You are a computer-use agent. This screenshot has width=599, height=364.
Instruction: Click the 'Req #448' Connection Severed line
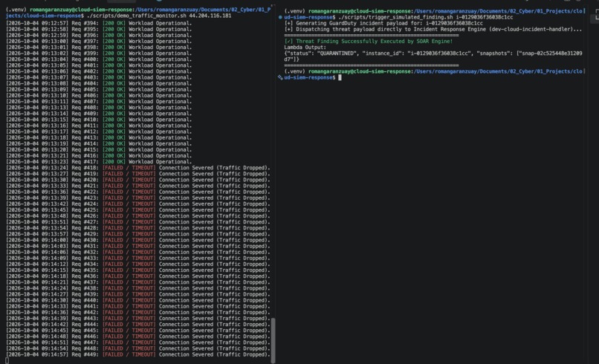pyautogui.click(x=138, y=348)
